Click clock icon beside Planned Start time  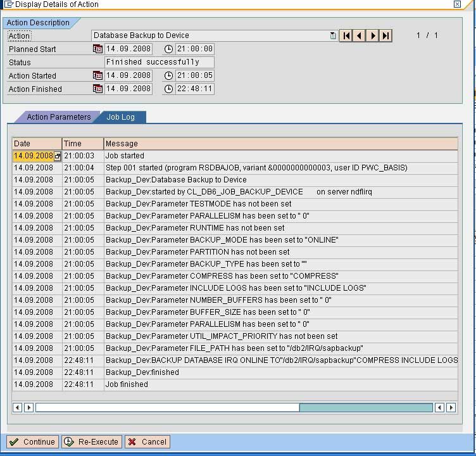coord(168,49)
